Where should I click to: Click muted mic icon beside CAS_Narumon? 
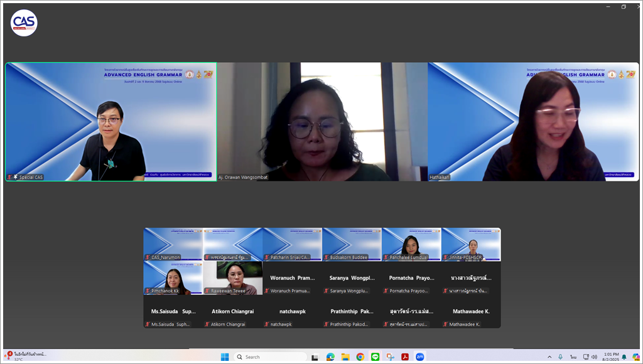tap(148, 257)
